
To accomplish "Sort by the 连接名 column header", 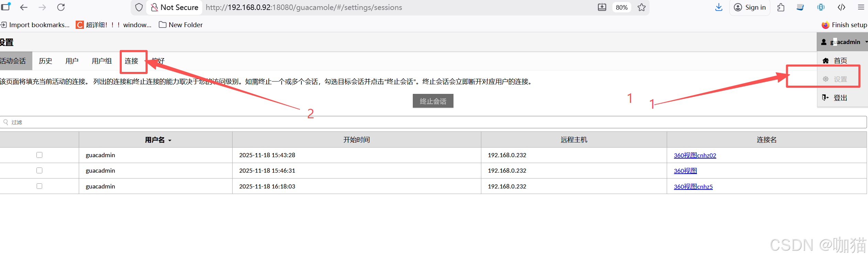I will 767,140.
